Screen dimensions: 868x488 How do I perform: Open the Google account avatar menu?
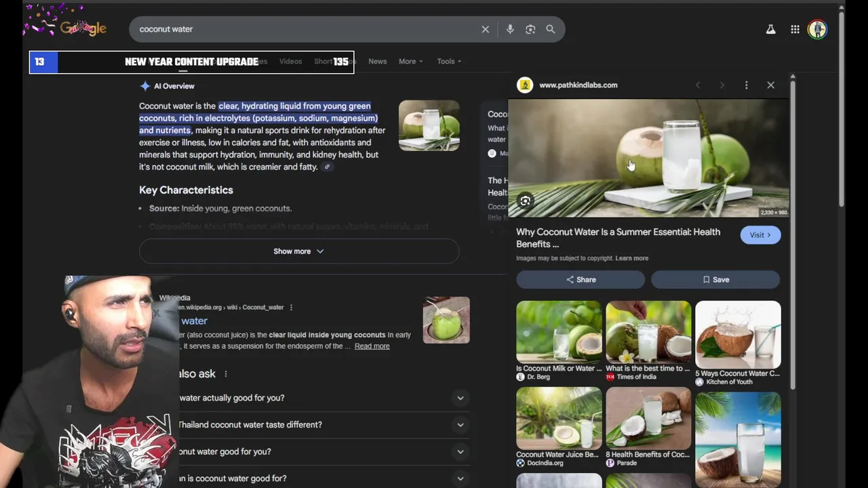(817, 30)
